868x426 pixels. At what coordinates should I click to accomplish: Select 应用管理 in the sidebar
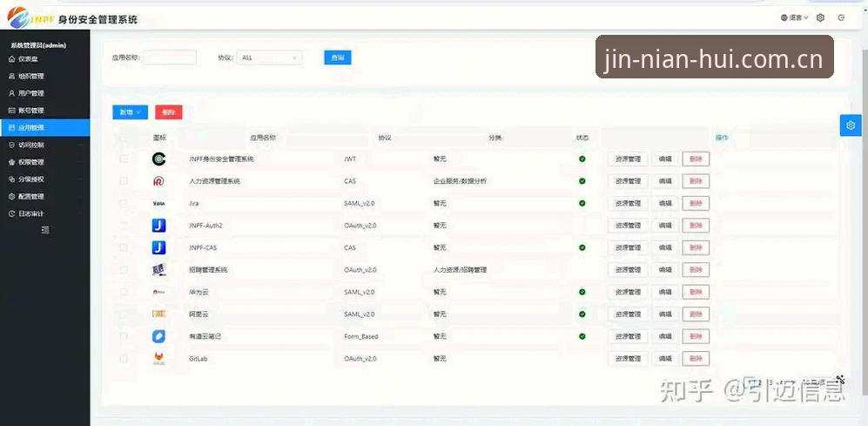[45, 127]
